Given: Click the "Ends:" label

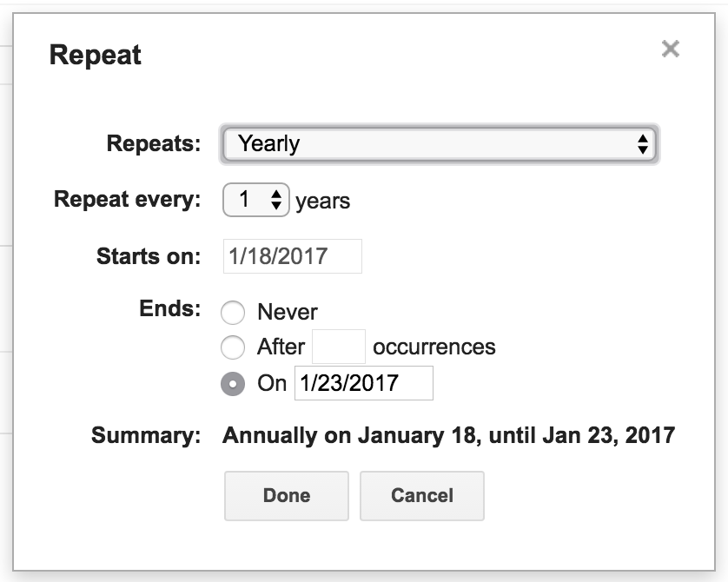Looking at the screenshot, I should pos(169,308).
